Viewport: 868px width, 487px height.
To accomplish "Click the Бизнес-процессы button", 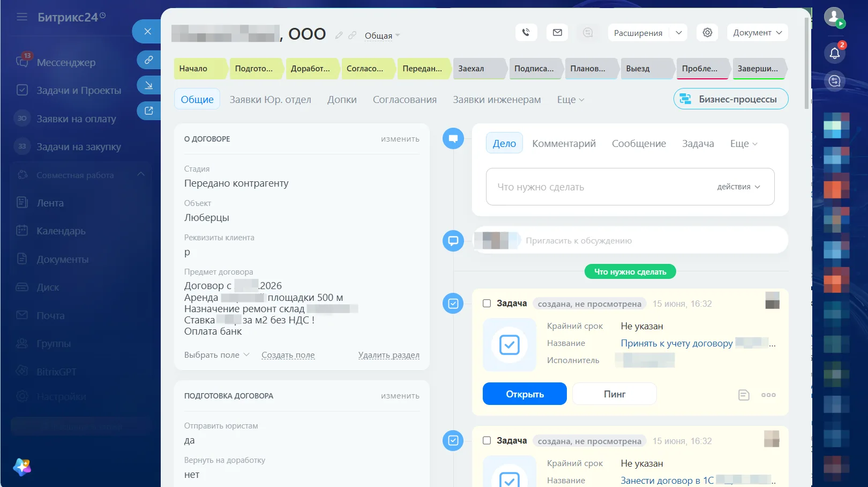I will click(731, 99).
